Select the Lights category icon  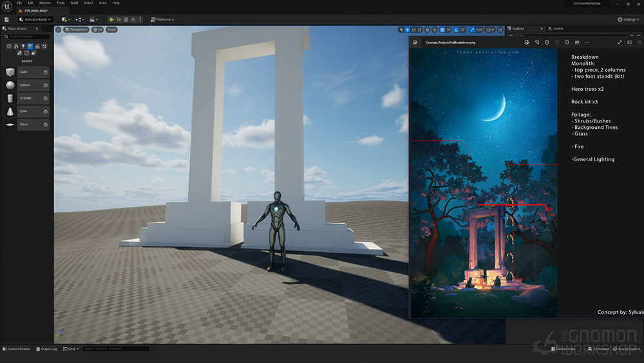[x=23, y=46]
